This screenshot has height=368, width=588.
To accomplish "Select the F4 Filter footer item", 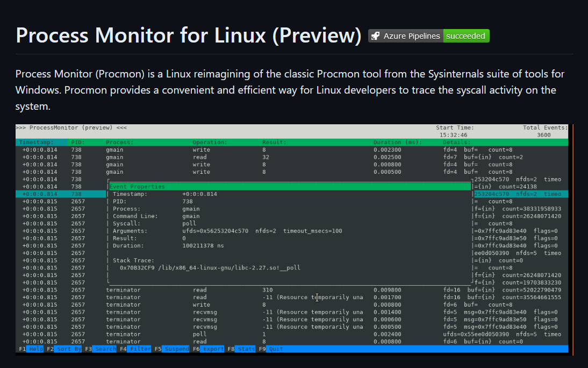I will (x=136, y=349).
